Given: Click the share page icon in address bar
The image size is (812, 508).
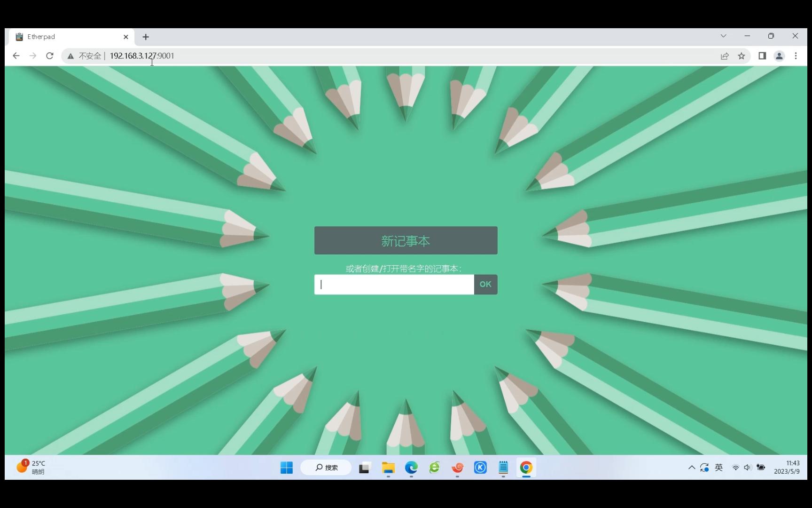Looking at the screenshot, I should pos(725,56).
